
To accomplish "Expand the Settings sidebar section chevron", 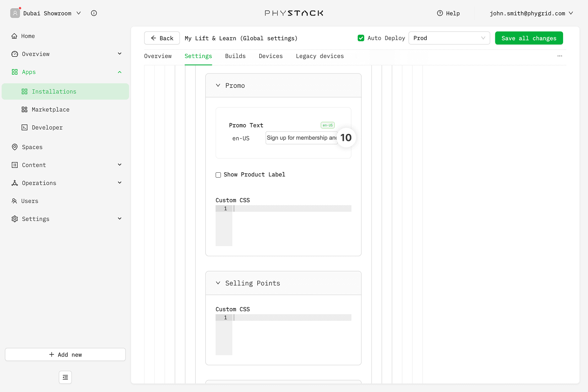I will pos(120,218).
